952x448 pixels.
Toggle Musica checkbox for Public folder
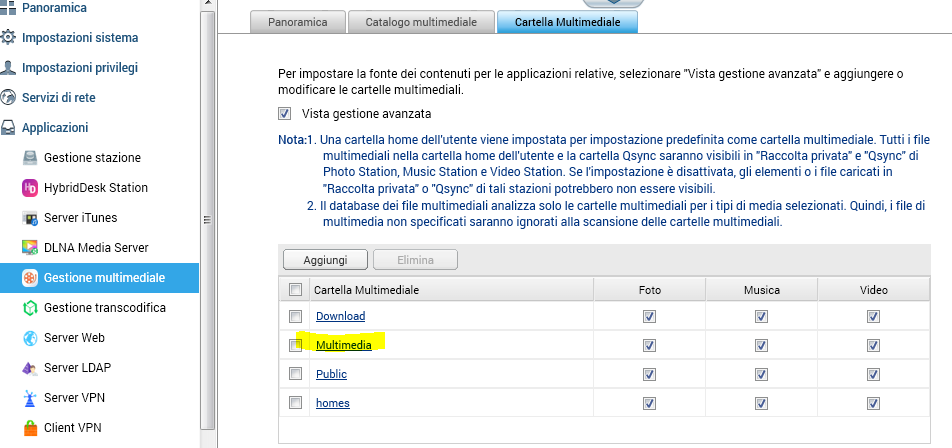[x=761, y=374]
